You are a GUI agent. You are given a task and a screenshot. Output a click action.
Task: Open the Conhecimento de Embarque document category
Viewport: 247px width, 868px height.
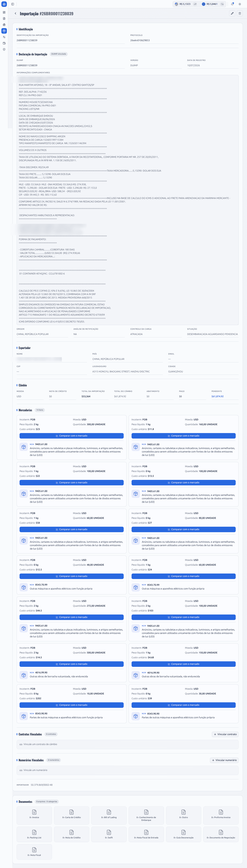[x=146, y=816]
